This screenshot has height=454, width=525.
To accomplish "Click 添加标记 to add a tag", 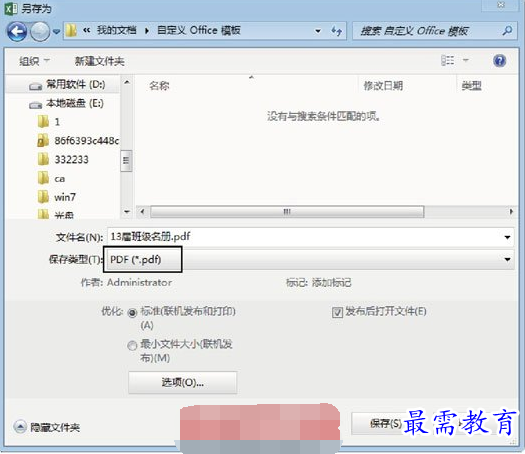I will [x=331, y=283].
